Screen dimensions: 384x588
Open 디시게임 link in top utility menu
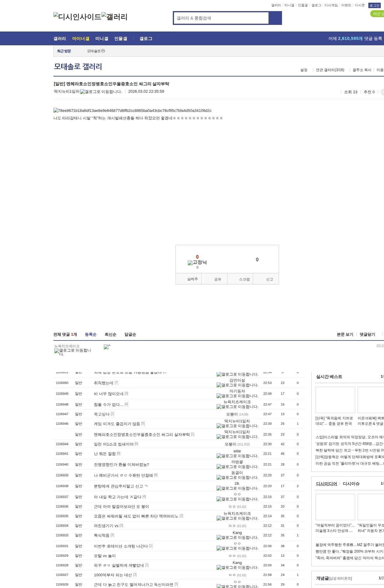331,5
